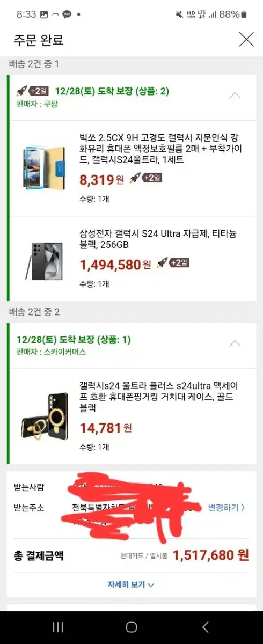Tap the Android home button
The width and height of the screenshot is (263, 644).
tap(131, 627)
